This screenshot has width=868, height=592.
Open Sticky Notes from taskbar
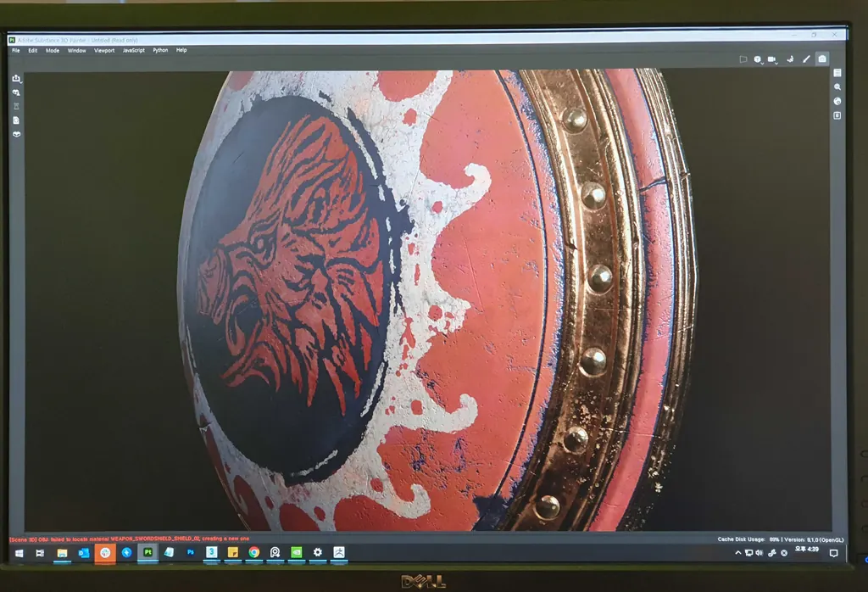[x=233, y=552]
